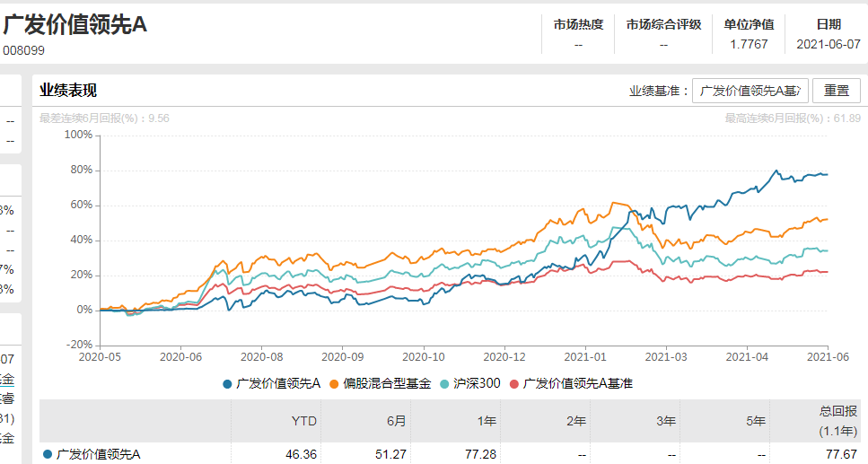Click the 100% y-axis label
The height and width of the screenshot is (464, 868).
coord(78,135)
